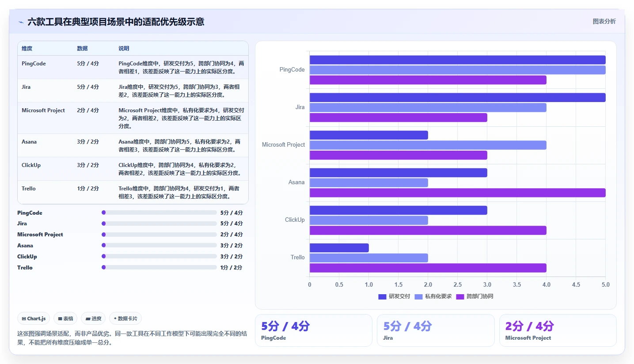Click the page title 六款工具在典型项目场景
This screenshot has height=364, width=634.
tap(116, 22)
